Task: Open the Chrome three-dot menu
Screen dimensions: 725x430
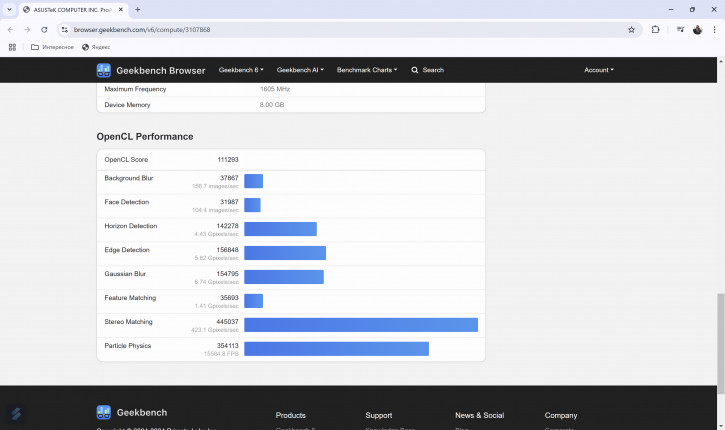Action: coord(714,30)
